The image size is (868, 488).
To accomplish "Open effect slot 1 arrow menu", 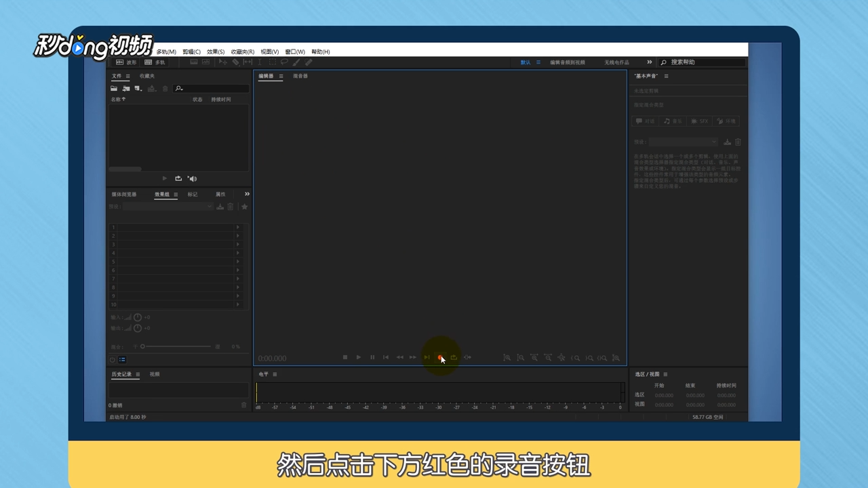I will tap(237, 227).
